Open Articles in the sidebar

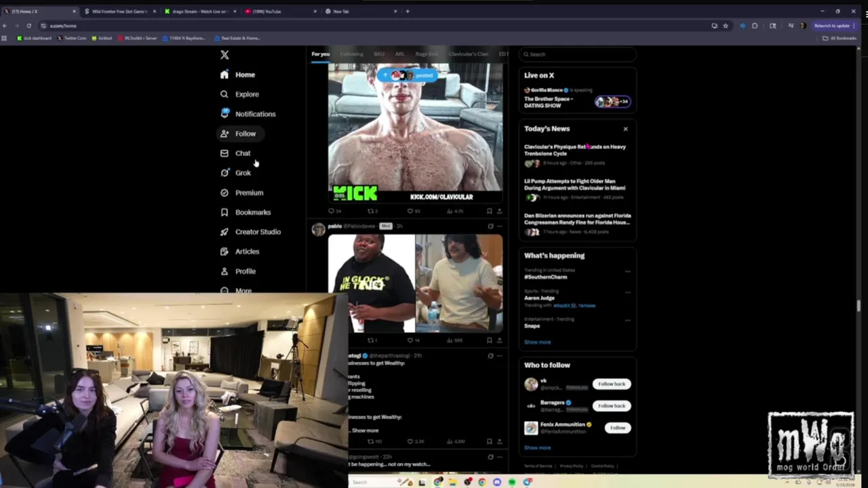239,251
